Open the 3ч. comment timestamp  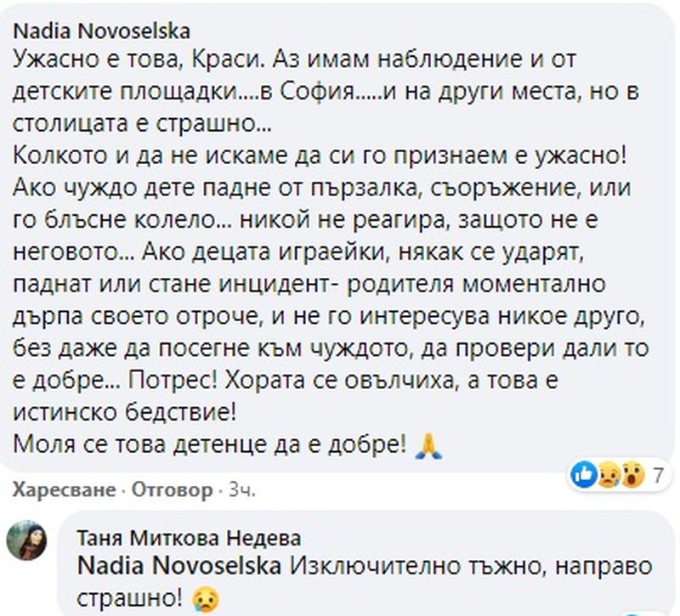[242, 490]
